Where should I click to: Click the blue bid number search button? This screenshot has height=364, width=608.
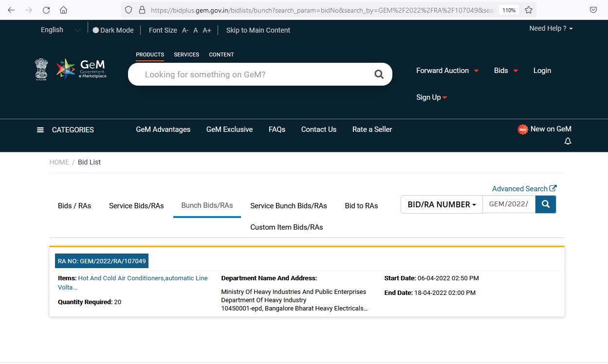546,204
